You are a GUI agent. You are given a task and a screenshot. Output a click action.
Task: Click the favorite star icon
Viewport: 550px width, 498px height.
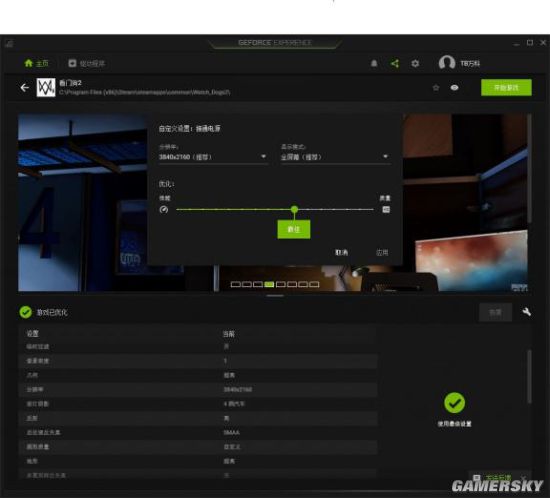coord(436,88)
